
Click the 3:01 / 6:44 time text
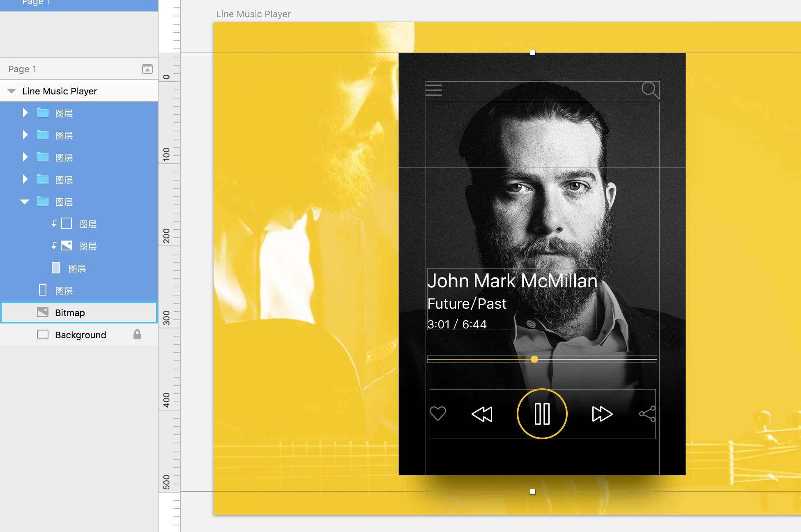coord(457,324)
